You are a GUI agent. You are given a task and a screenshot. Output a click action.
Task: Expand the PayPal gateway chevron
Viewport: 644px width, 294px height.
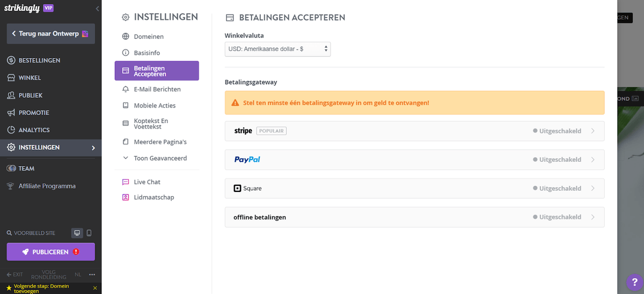592,160
